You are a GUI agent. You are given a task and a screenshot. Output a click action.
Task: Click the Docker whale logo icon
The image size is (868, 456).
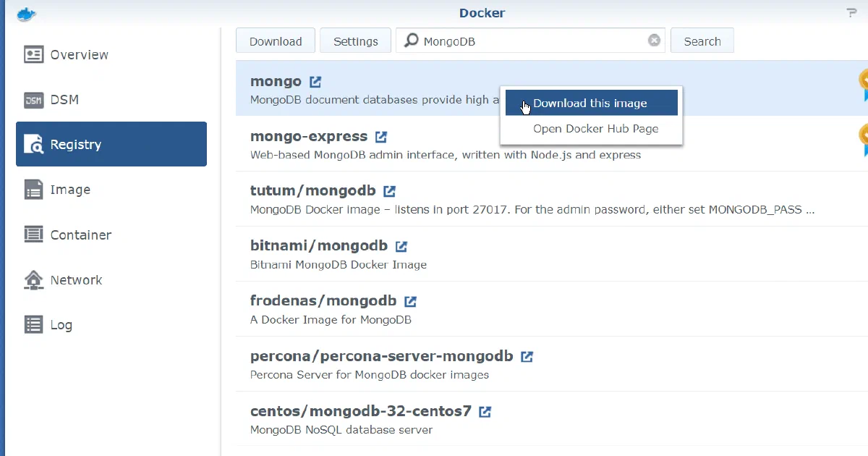click(x=27, y=13)
